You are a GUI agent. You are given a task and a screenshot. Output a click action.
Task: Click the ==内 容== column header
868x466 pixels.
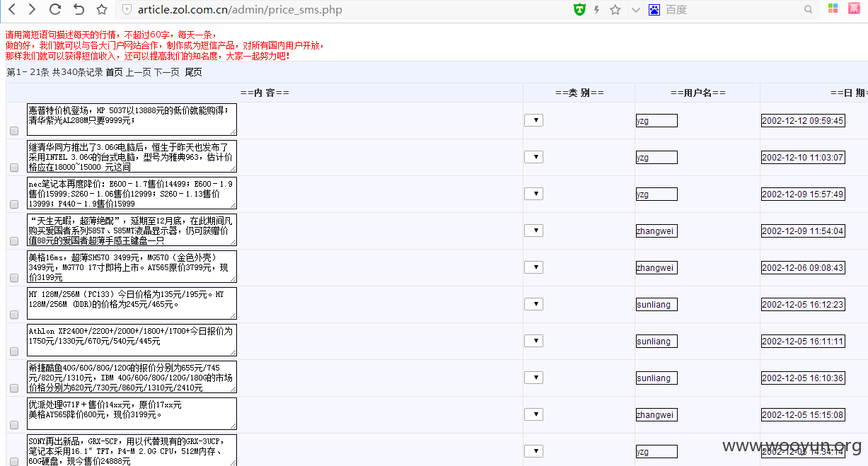(265, 93)
